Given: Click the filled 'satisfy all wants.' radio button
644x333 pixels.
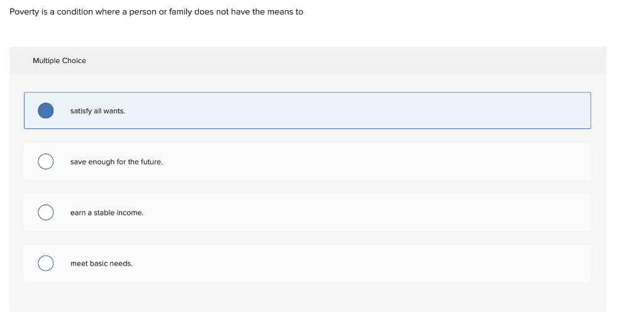Looking at the screenshot, I should (x=45, y=111).
